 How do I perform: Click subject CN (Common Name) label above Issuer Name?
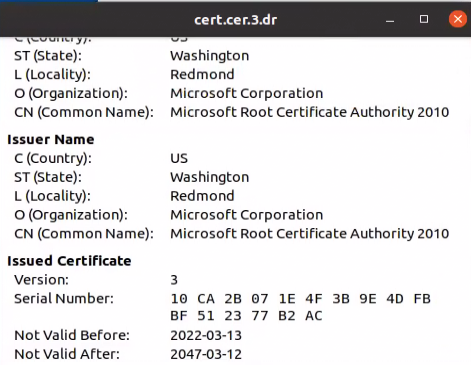click(84, 112)
